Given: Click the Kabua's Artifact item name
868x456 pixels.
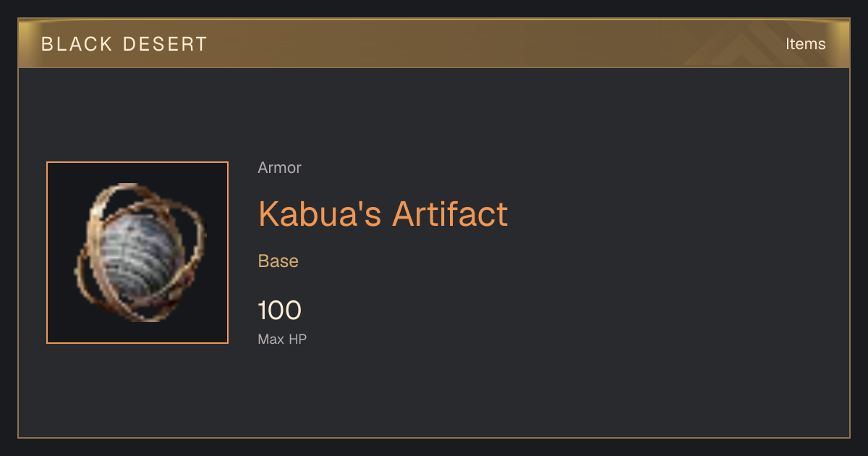Looking at the screenshot, I should pyautogui.click(x=383, y=214).
